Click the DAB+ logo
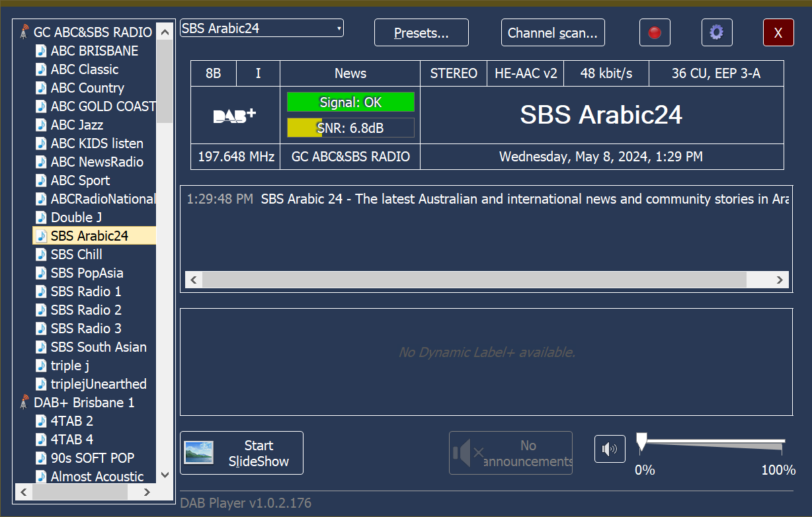 click(235, 116)
